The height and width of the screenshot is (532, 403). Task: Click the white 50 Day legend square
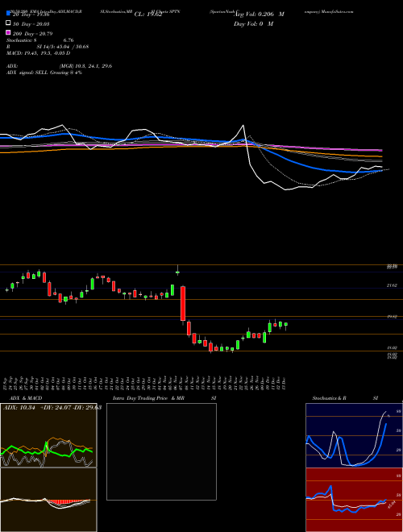click(8, 23)
